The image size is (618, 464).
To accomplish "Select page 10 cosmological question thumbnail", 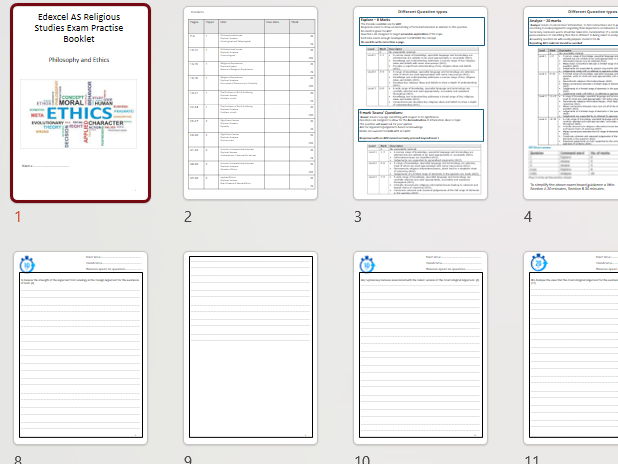I will (x=421, y=348).
